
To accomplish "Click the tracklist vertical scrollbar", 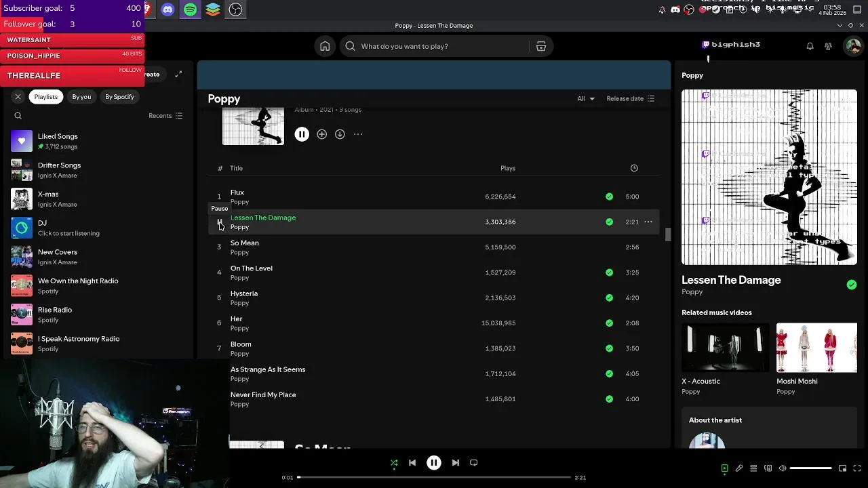I will tap(667, 235).
